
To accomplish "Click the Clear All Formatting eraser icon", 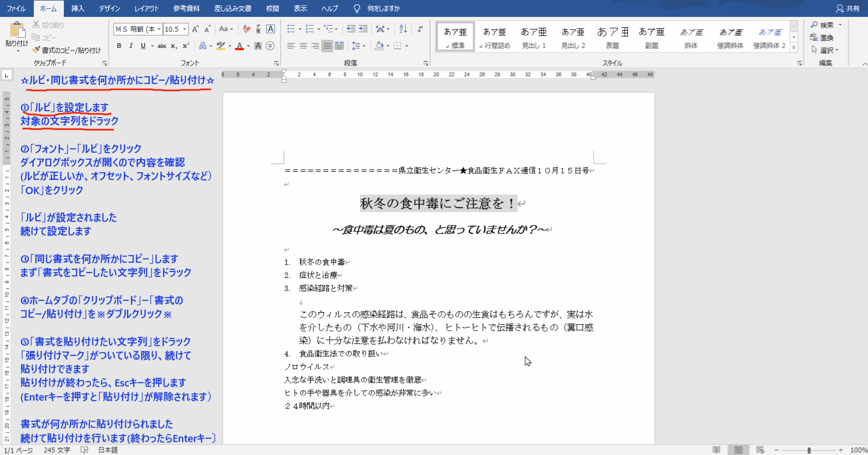I will (x=246, y=29).
